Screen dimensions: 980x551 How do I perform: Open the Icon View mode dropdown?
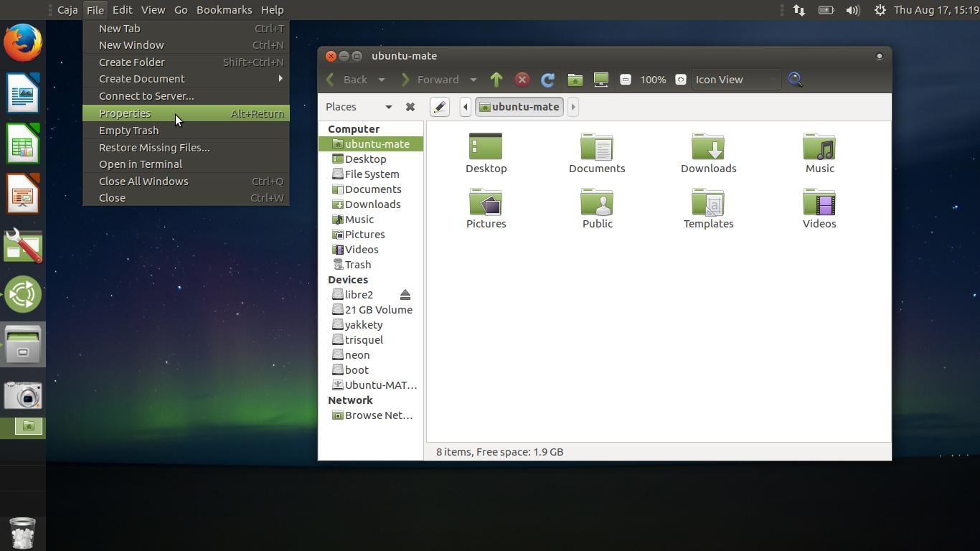(x=736, y=80)
